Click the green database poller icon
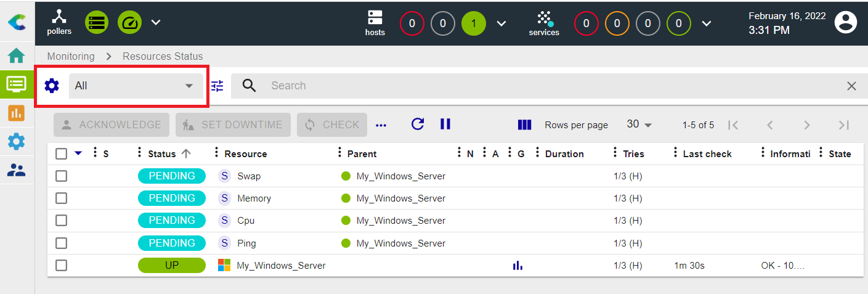The image size is (868, 294). pos(97,22)
